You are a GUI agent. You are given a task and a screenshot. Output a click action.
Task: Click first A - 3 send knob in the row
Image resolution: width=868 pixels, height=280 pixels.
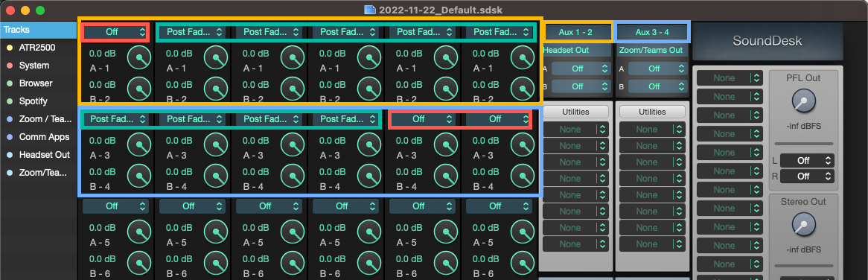[139, 144]
